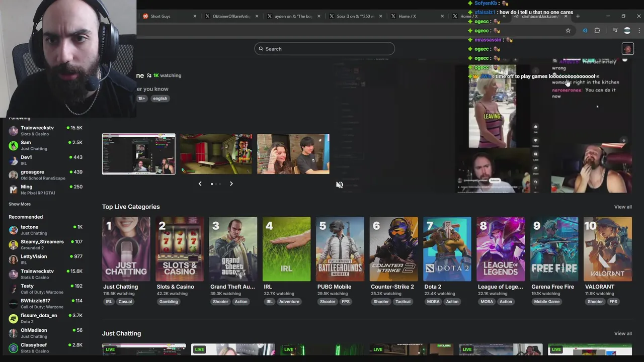The height and width of the screenshot is (362, 644).
Task: Select the red lockers featured stream thumbnail
Action: coord(216,154)
